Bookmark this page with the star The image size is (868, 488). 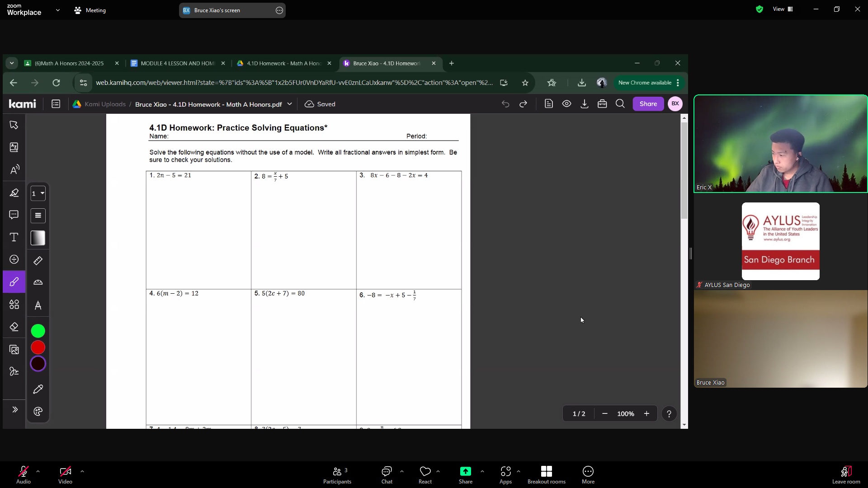[525, 83]
